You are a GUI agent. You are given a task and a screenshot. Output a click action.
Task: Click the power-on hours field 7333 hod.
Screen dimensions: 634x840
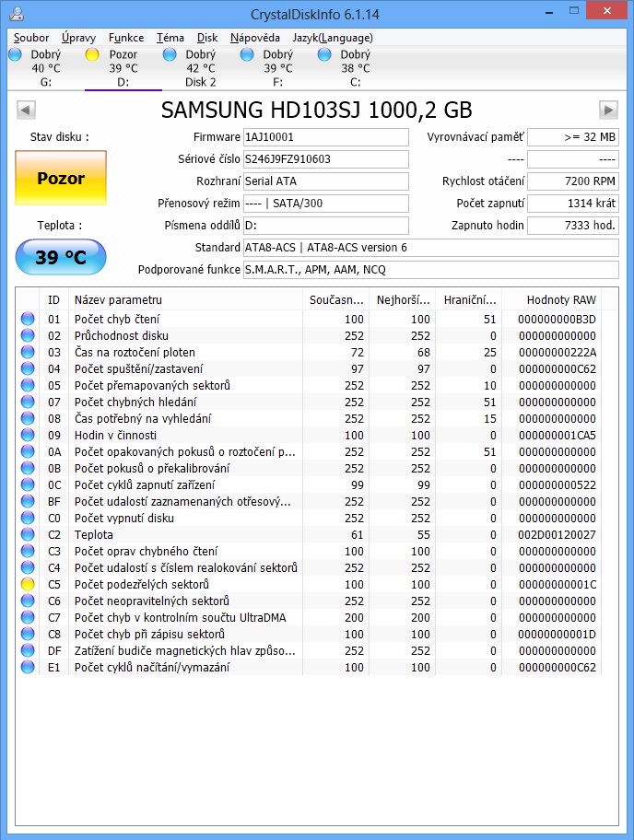click(x=573, y=225)
